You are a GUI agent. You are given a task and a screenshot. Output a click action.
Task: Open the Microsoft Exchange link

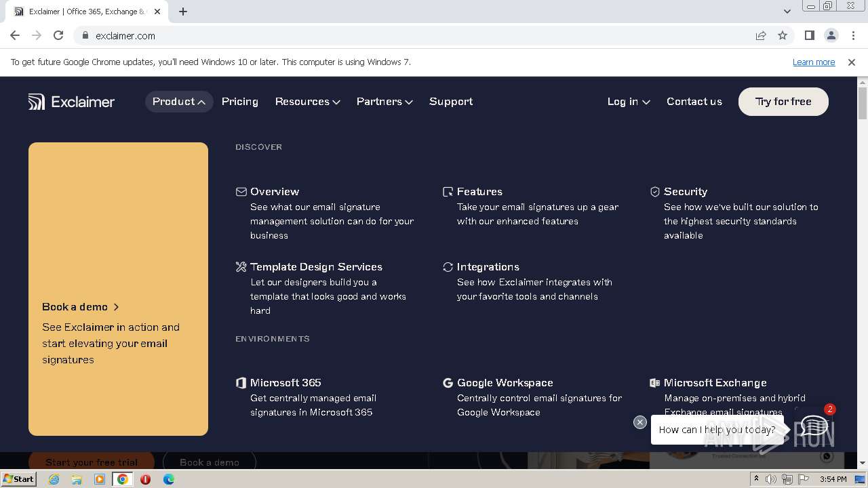point(715,383)
